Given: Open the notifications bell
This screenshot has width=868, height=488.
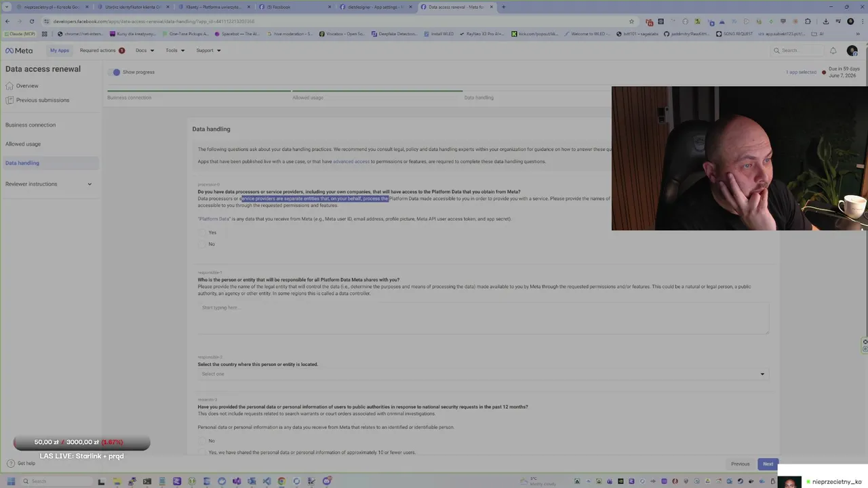Looking at the screenshot, I should point(833,50).
